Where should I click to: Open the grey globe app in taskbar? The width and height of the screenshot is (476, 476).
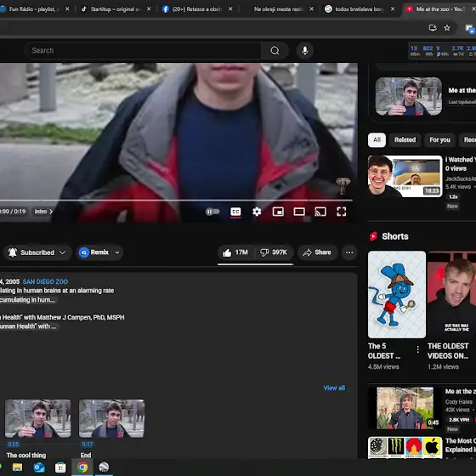pyautogui.click(x=104, y=467)
